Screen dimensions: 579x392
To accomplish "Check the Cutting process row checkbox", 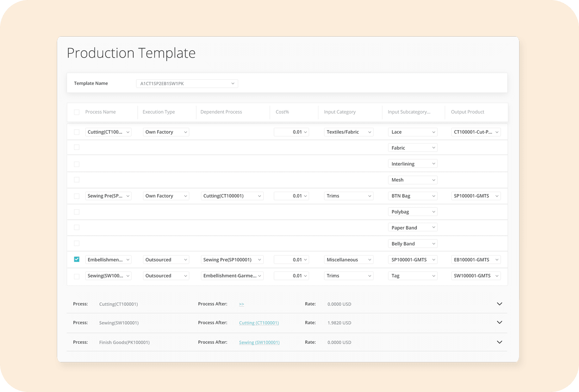I will (76, 132).
